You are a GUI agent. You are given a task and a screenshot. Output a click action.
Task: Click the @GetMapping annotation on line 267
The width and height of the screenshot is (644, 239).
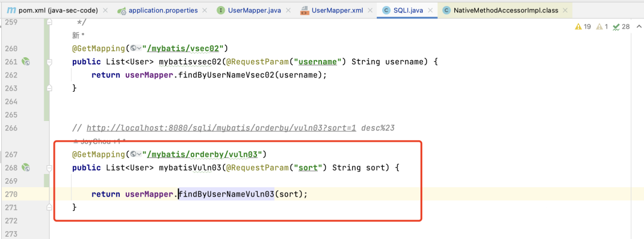[x=99, y=154]
